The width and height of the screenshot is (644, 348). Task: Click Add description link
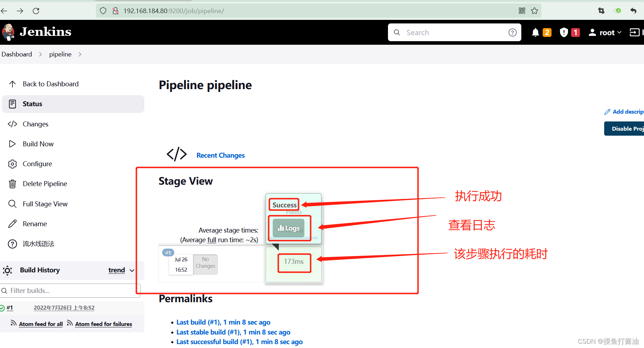(x=624, y=112)
